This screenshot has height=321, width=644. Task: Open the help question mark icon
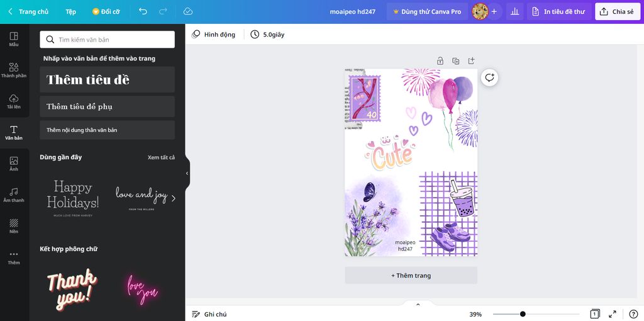(x=633, y=314)
